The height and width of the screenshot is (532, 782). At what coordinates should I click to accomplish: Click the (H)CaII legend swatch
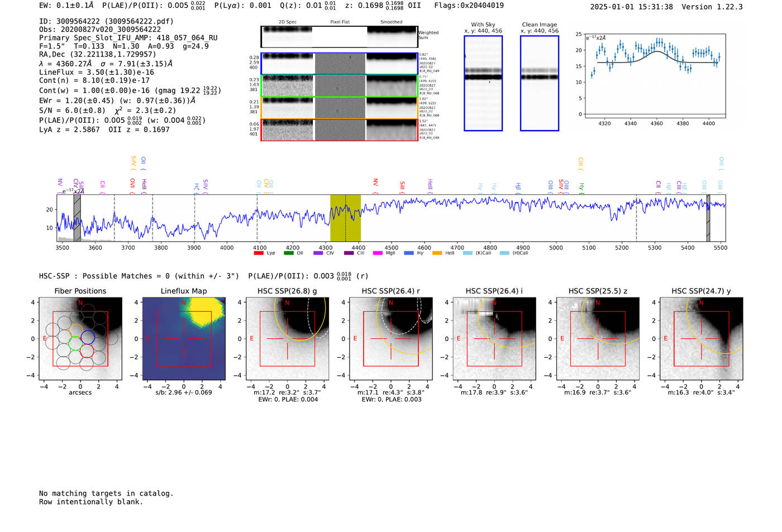tap(504, 253)
